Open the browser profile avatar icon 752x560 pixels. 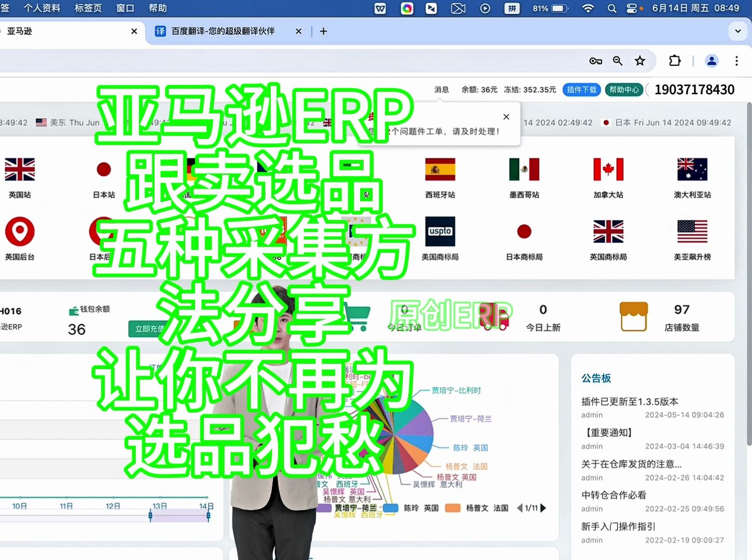pyautogui.click(x=712, y=61)
